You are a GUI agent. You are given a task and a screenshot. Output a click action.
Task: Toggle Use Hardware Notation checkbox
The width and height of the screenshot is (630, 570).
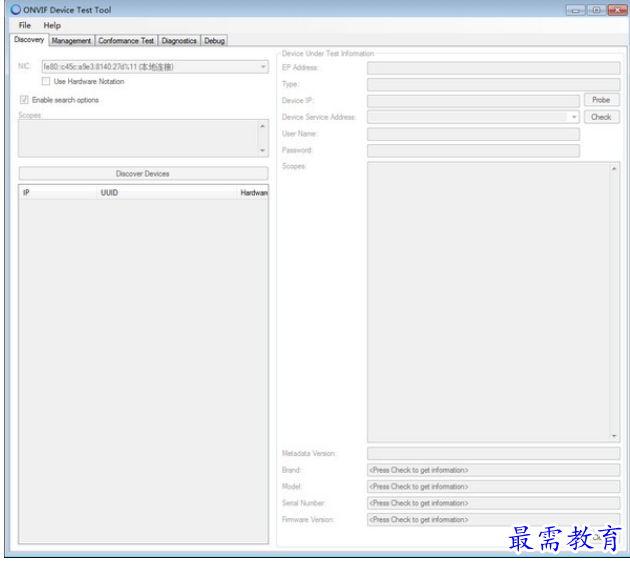[x=46, y=81]
